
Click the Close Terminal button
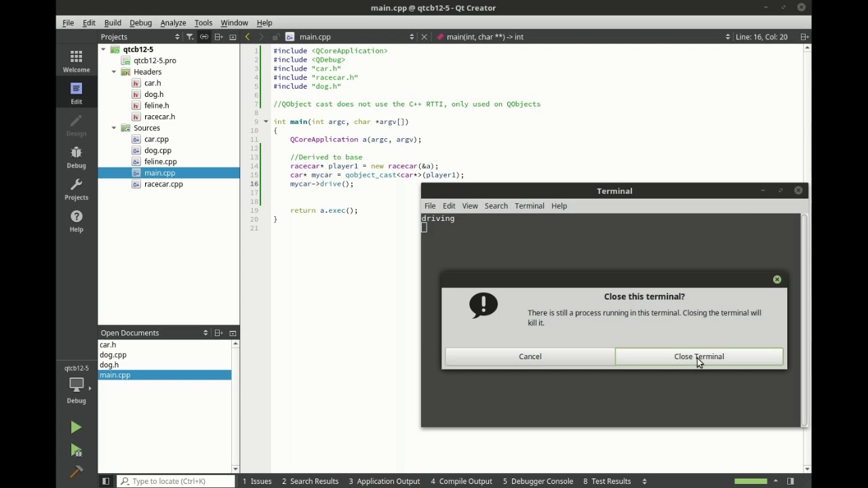coord(699,357)
